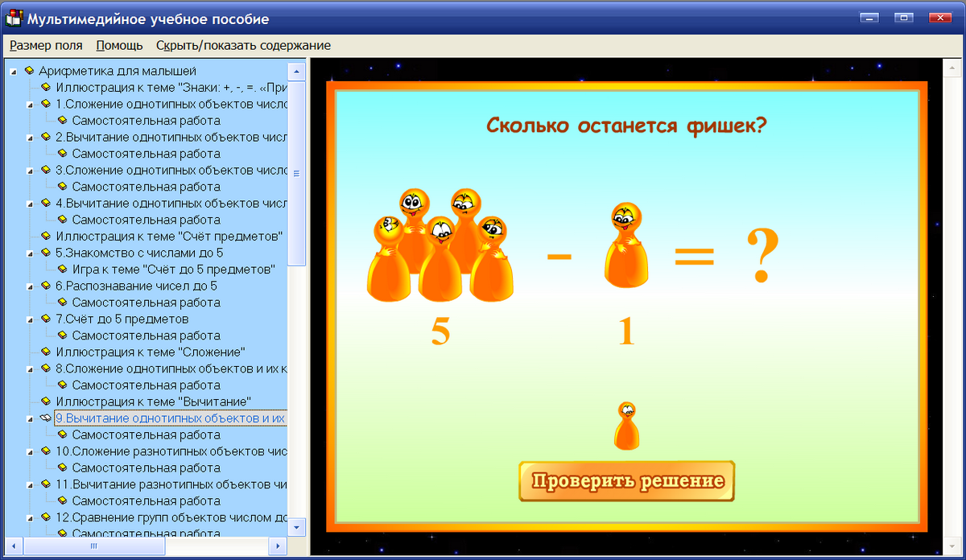Open the 'Помощь' menu
966x560 pixels.
(x=118, y=46)
